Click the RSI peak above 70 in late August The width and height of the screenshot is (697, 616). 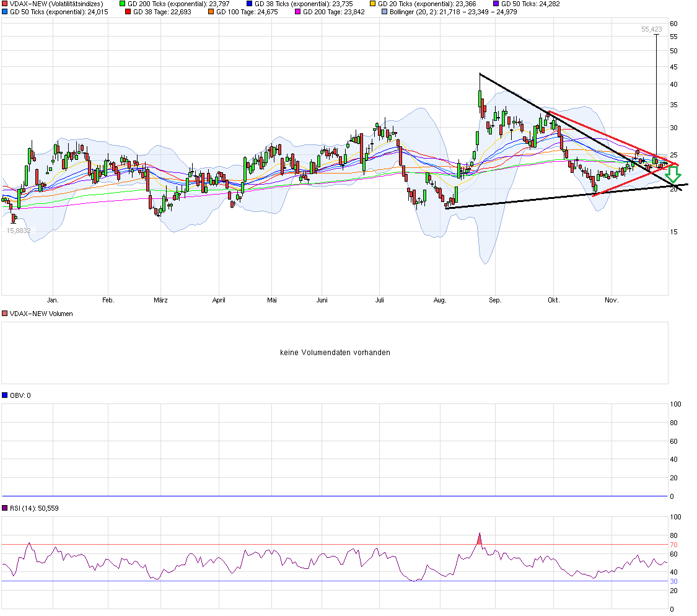(x=480, y=537)
